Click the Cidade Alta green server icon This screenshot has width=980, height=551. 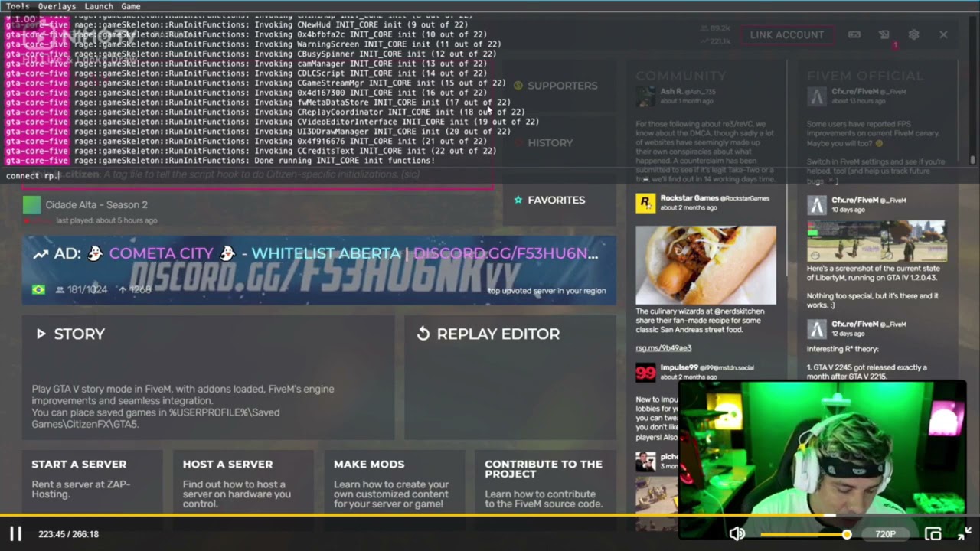coord(31,204)
